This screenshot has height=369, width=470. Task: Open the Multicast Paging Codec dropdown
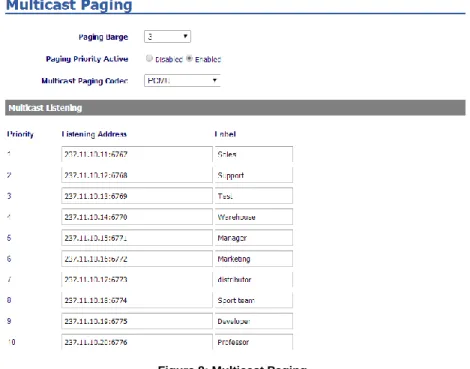coord(182,80)
